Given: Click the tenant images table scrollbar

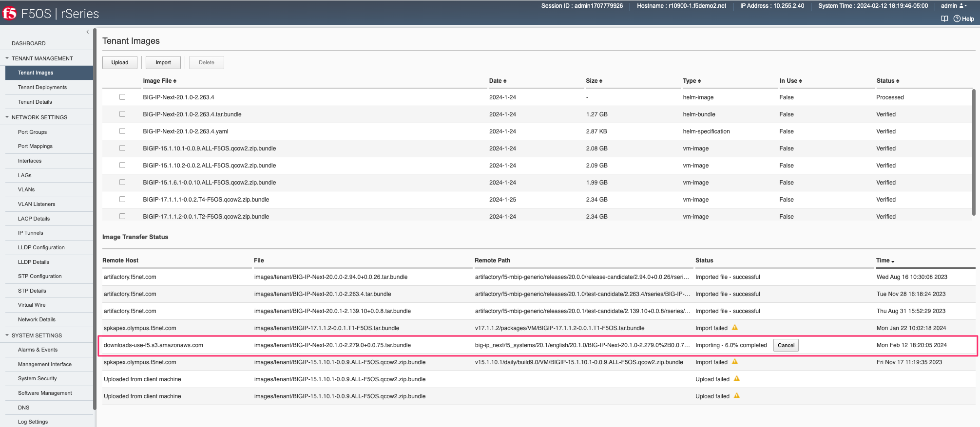Looking at the screenshot, I should [974, 152].
